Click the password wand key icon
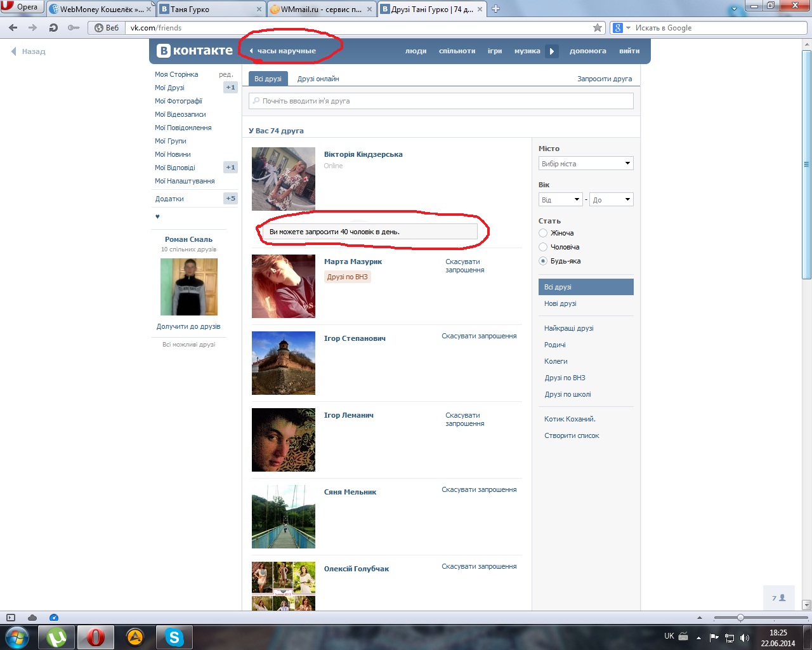812x650 pixels. point(74,28)
